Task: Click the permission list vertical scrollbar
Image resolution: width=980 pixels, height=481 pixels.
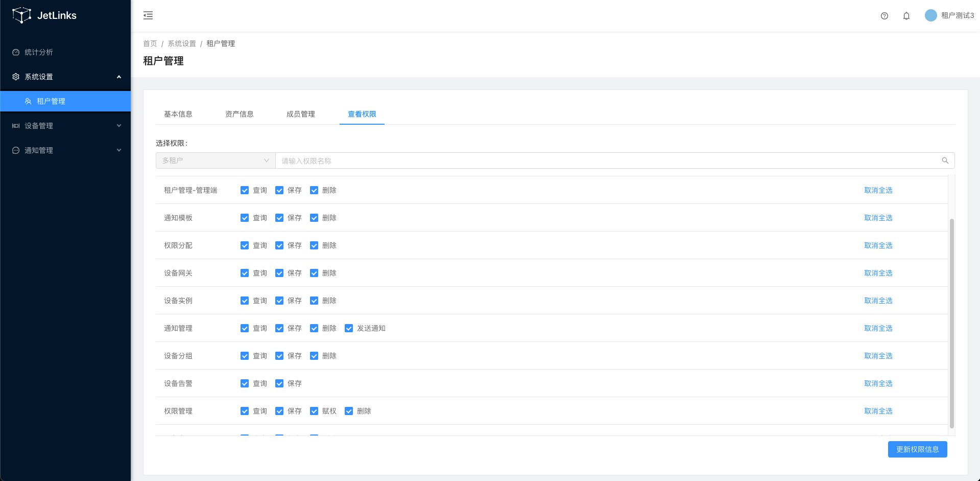Action: [x=952, y=323]
